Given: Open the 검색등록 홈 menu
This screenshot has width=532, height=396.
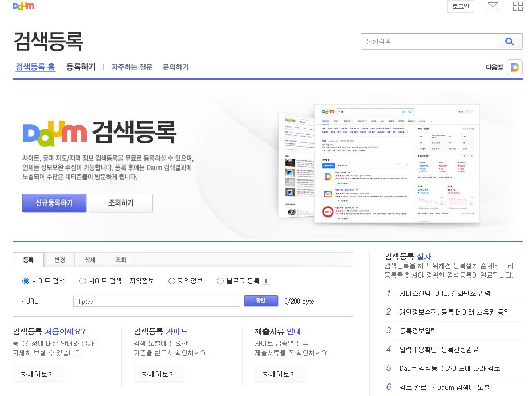Looking at the screenshot, I should click(35, 67).
